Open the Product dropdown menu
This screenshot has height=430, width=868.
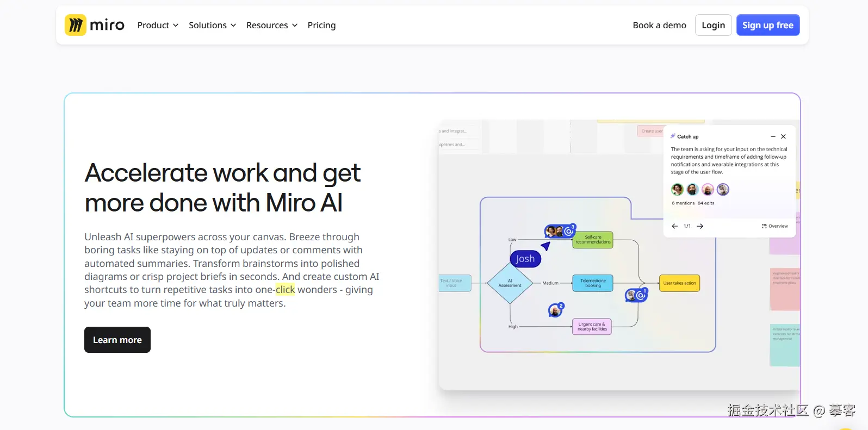pos(158,25)
